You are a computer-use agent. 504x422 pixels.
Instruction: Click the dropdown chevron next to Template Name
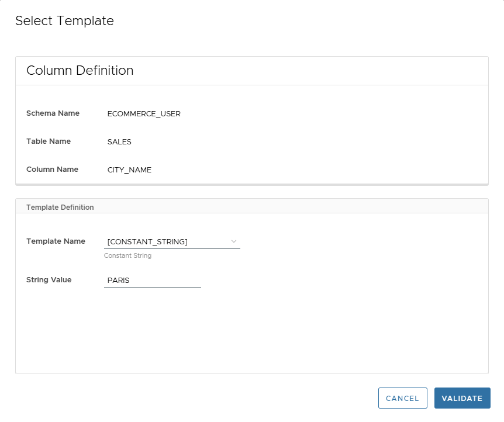(234, 241)
